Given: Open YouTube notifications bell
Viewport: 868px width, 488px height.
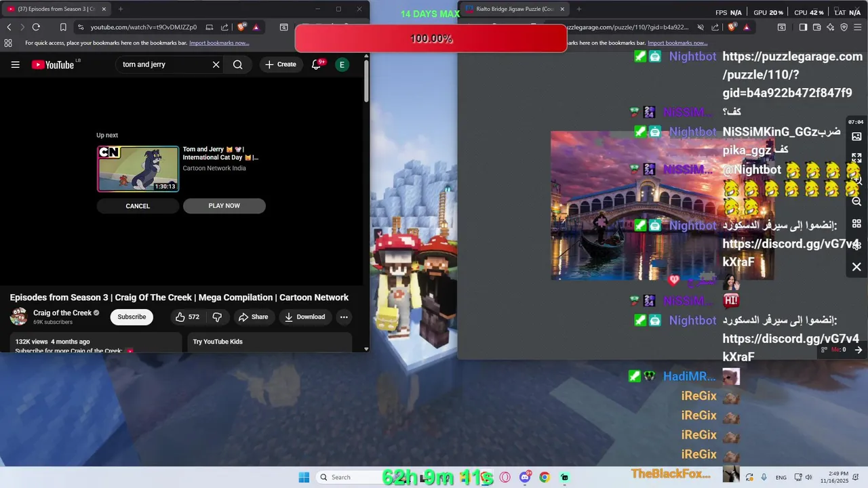Looking at the screenshot, I should click(x=316, y=64).
